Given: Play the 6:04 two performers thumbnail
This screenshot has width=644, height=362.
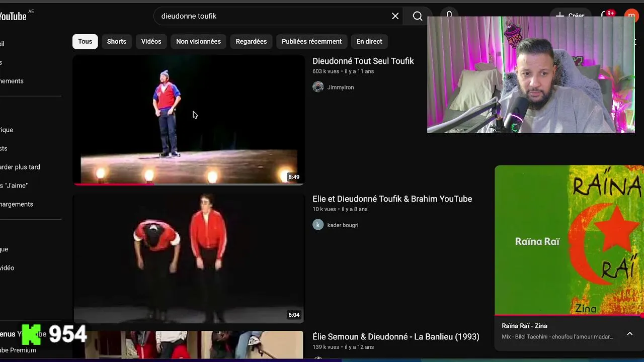Looking at the screenshot, I should [x=189, y=258].
